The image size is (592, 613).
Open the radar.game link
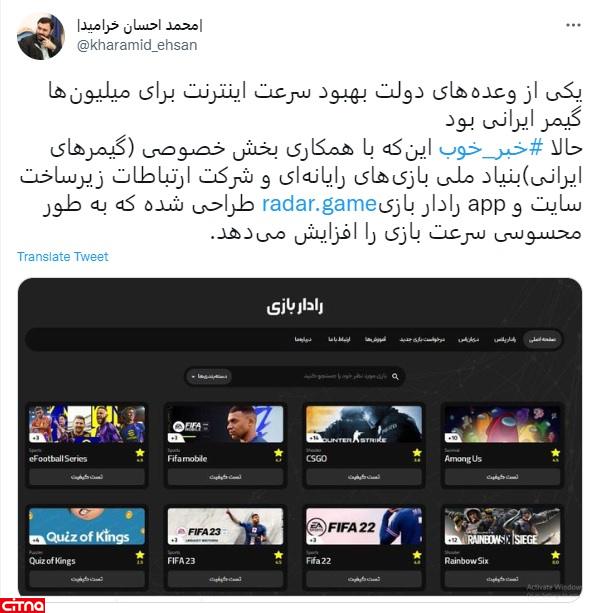pos(319,204)
